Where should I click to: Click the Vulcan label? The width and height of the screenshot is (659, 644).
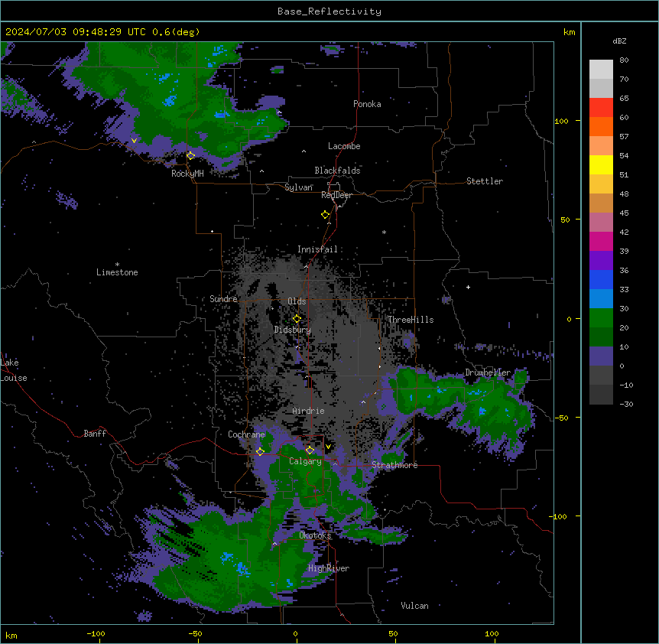click(x=414, y=606)
